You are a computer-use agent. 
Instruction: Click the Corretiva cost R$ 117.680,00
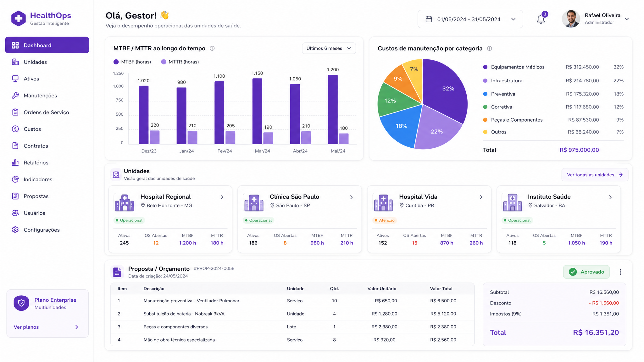click(x=582, y=107)
